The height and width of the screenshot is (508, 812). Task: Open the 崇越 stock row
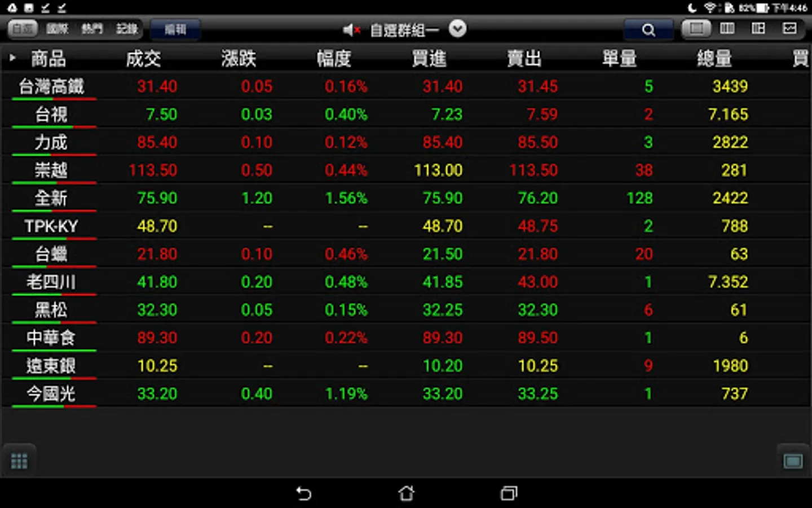(x=406, y=170)
